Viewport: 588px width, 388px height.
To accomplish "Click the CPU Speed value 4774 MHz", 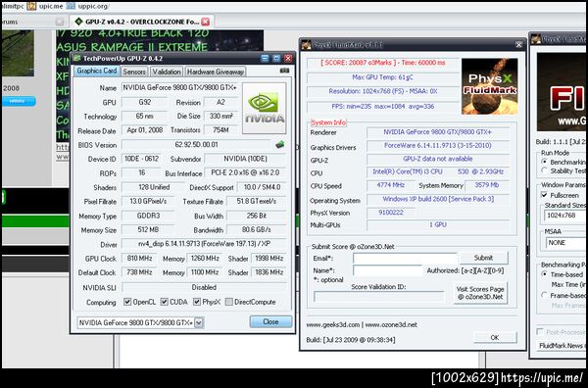I will (x=390, y=185).
